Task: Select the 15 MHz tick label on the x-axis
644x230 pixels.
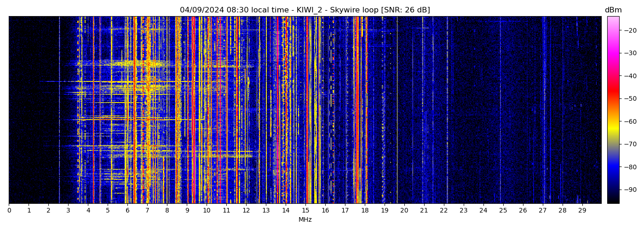Action: (x=305, y=211)
